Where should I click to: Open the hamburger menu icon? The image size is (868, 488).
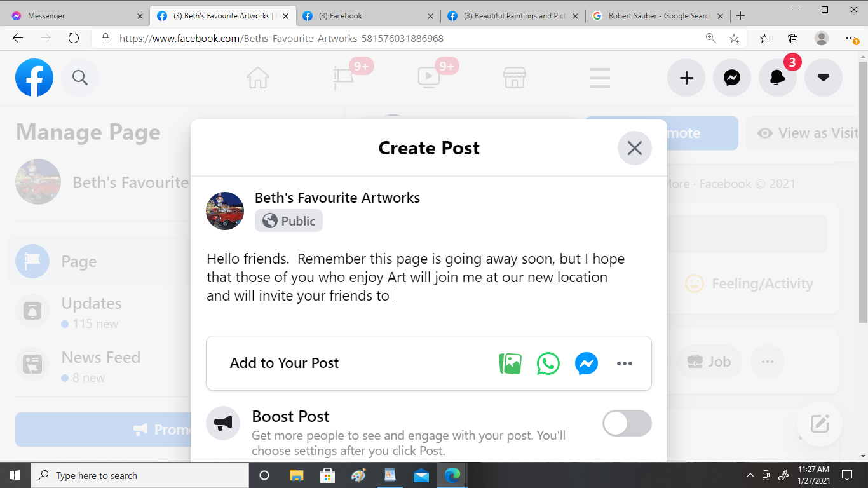[600, 78]
